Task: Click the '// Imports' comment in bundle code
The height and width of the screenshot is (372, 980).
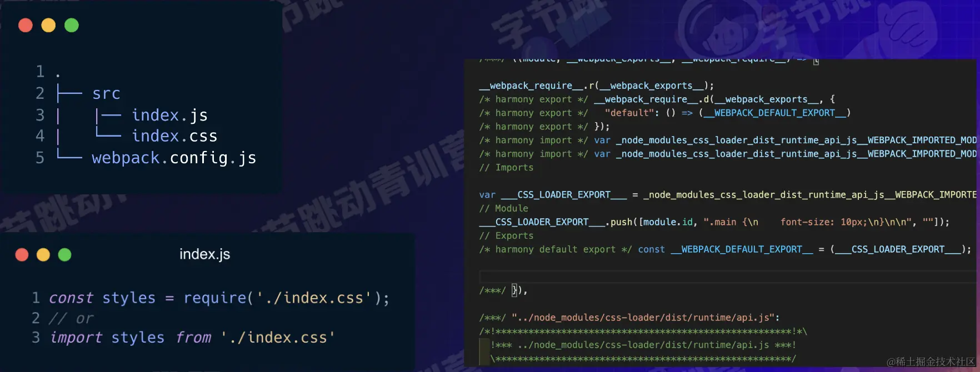Action: 506,167
